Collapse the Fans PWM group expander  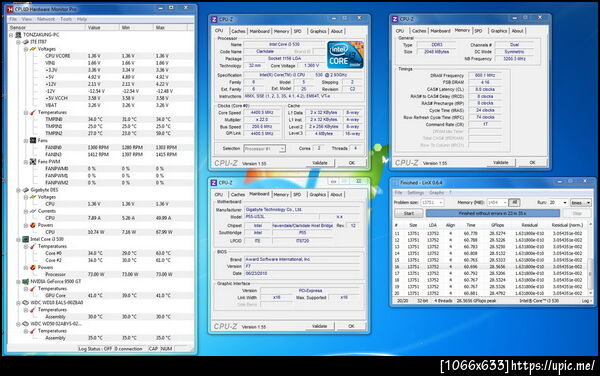pos(26,162)
